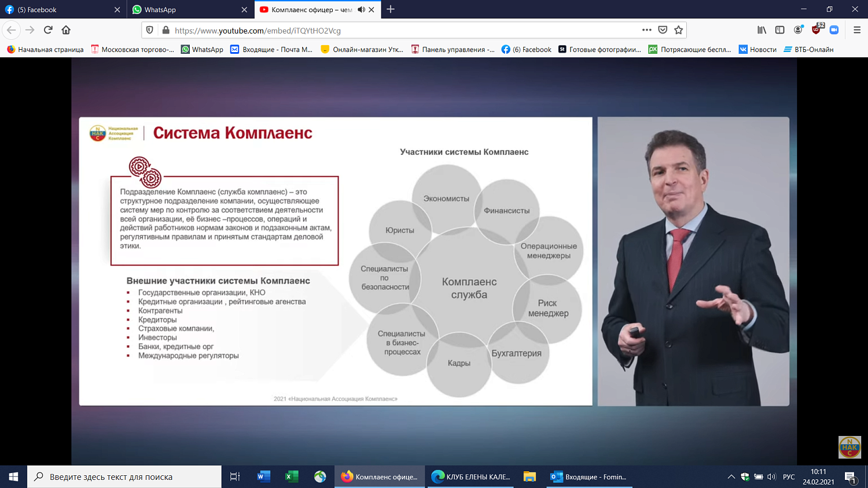Screen dimensions: 868x488
Task: Open the Firefox account profile icon
Action: [x=797, y=30]
